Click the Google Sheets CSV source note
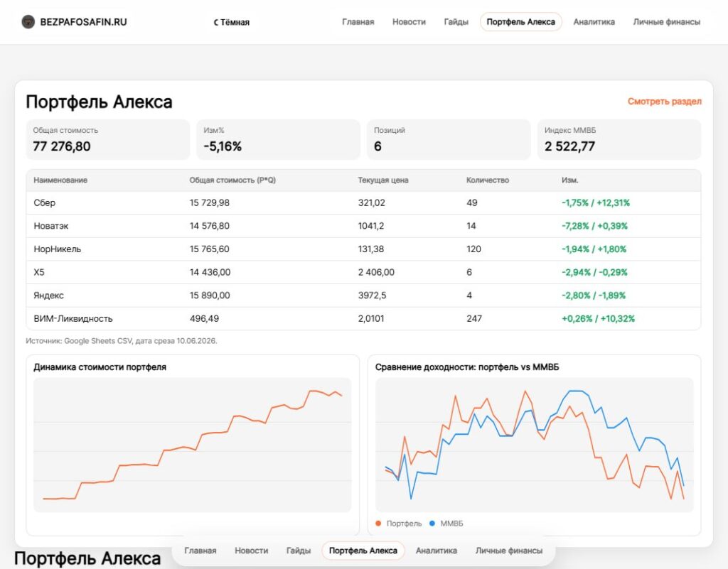This screenshot has width=728, height=569. [121, 341]
